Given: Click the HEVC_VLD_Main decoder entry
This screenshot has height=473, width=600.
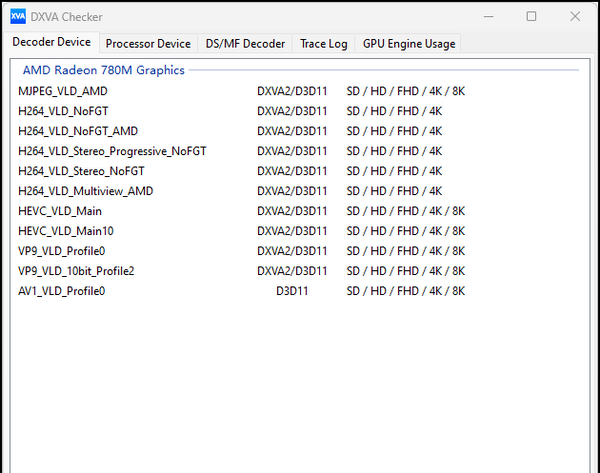Looking at the screenshot, I should click(x=60, y=211).
